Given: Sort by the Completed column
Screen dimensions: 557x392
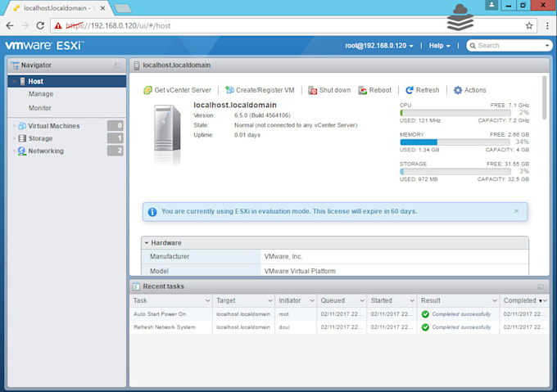Looking at the screenshot, I should point(519,300).
